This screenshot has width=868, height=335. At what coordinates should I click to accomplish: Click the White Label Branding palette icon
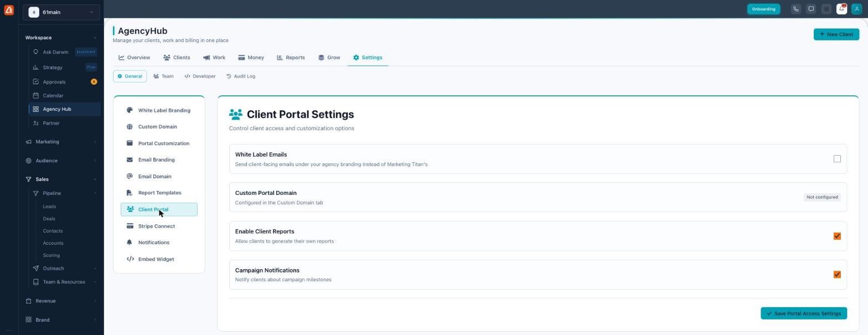coord(130,110)
